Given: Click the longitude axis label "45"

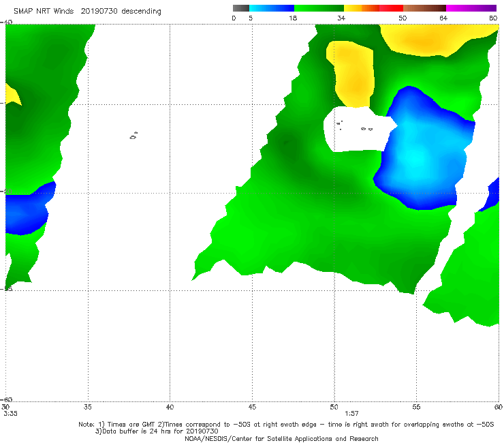Looking at the screenshot, I should pos(252,407).
